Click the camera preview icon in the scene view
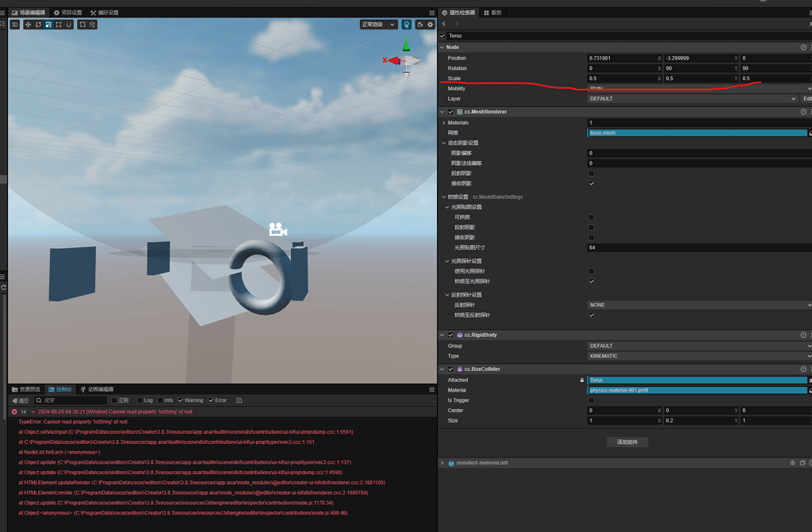812x532 pixels. (x=278, y=229)
